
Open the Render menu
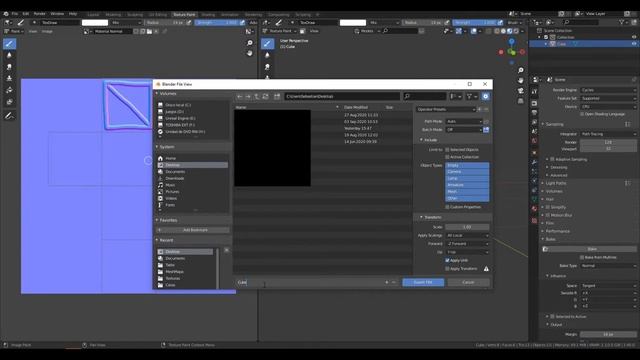(x=40, y=14)
